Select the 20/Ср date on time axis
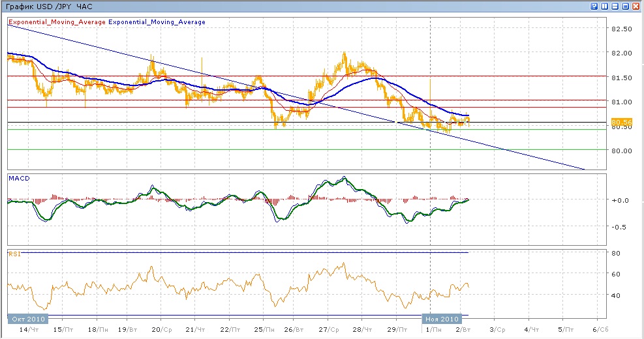The width and height of the screenshot is (644, 339). 162,331
